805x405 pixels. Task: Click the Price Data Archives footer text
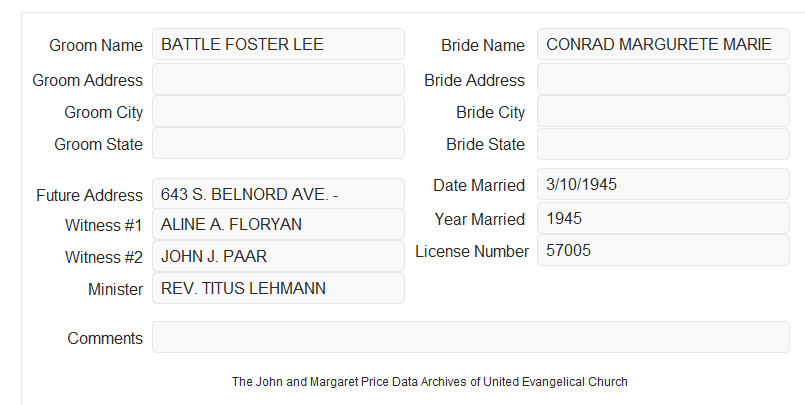point(430,382)
